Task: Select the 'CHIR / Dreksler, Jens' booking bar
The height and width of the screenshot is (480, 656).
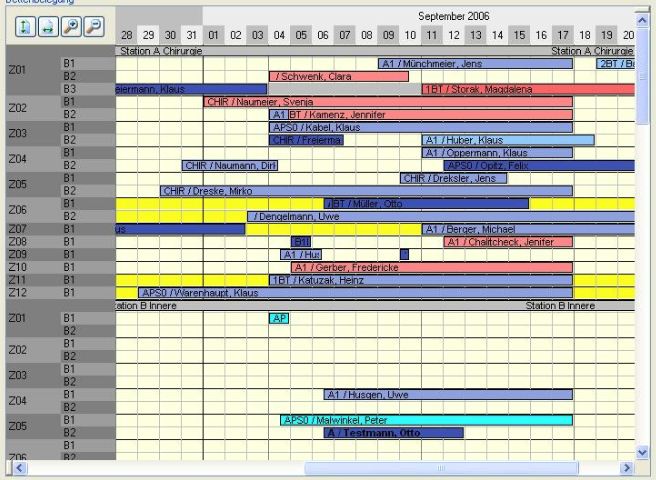Action: tap(454, 178)
